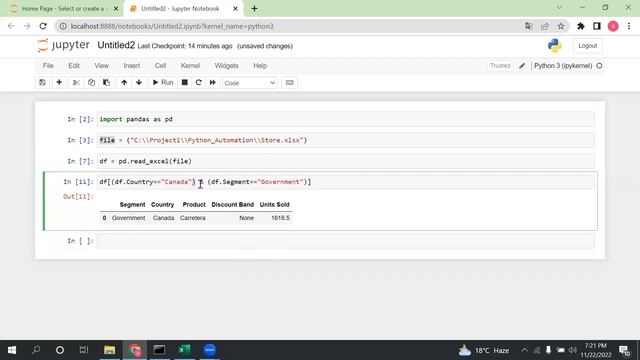640x360 pixels.
Task: Click the df filter code cell
Action: pyautogui.click(x=346, y=182)
